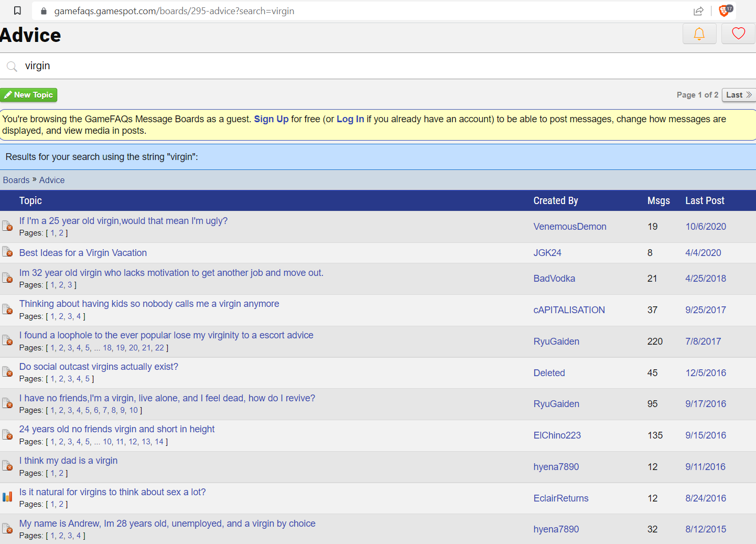Open cAPITALISATION user profile
The height and width of the screenshot is (544, 756).
[x=569, y=310]
